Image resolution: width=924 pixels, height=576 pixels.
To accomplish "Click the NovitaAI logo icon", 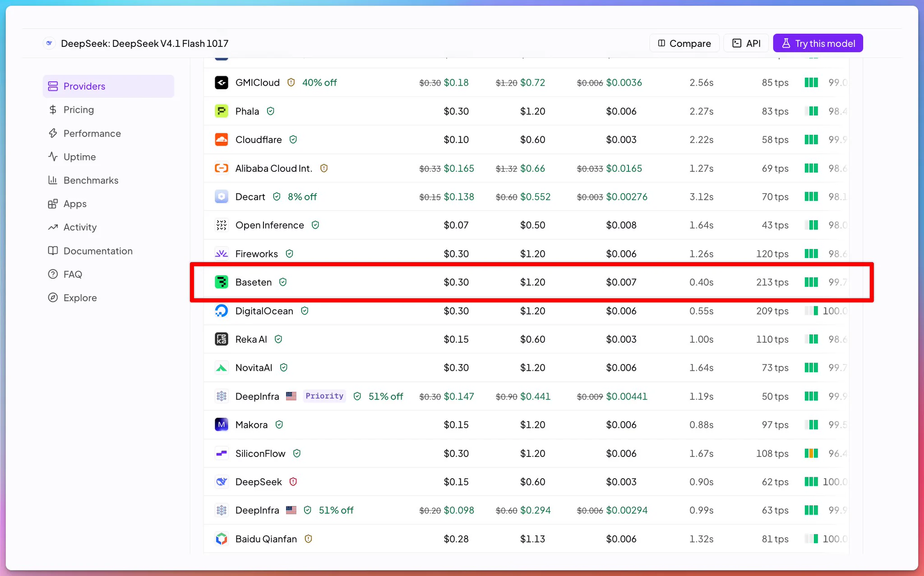I will (221, 368).
